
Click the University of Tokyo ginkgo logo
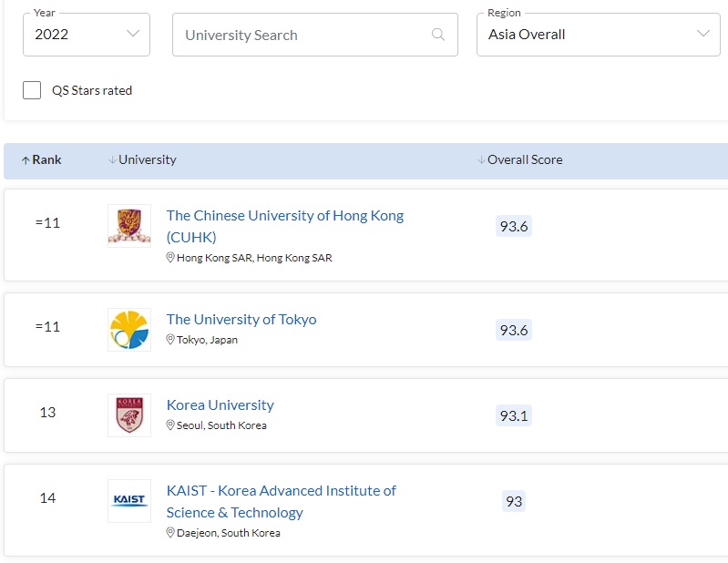point(129,330)
